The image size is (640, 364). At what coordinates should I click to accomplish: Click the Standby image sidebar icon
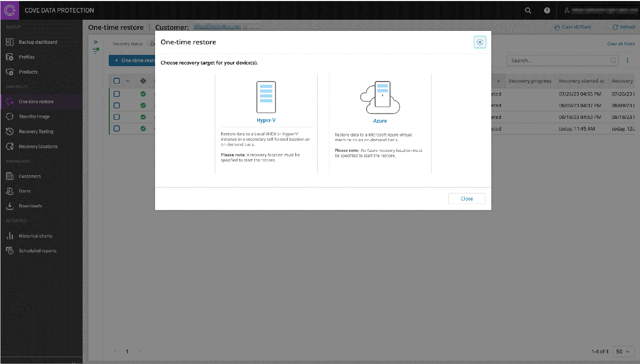pos(10,117)
